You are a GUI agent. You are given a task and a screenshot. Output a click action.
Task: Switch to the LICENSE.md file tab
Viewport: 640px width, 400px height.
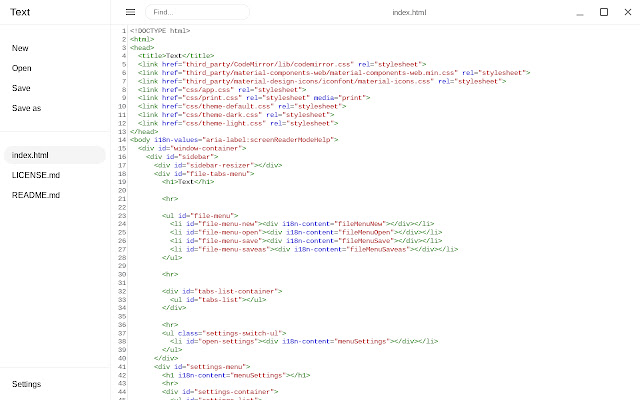(35, 175)
